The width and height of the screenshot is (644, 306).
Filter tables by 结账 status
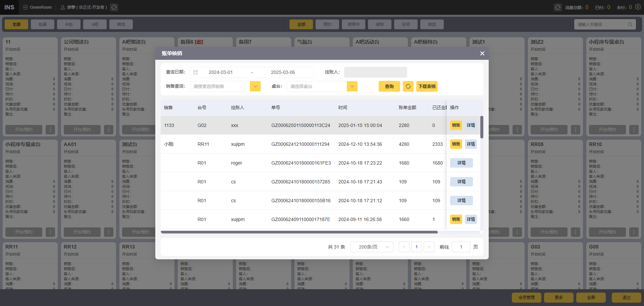pos(380,24)
